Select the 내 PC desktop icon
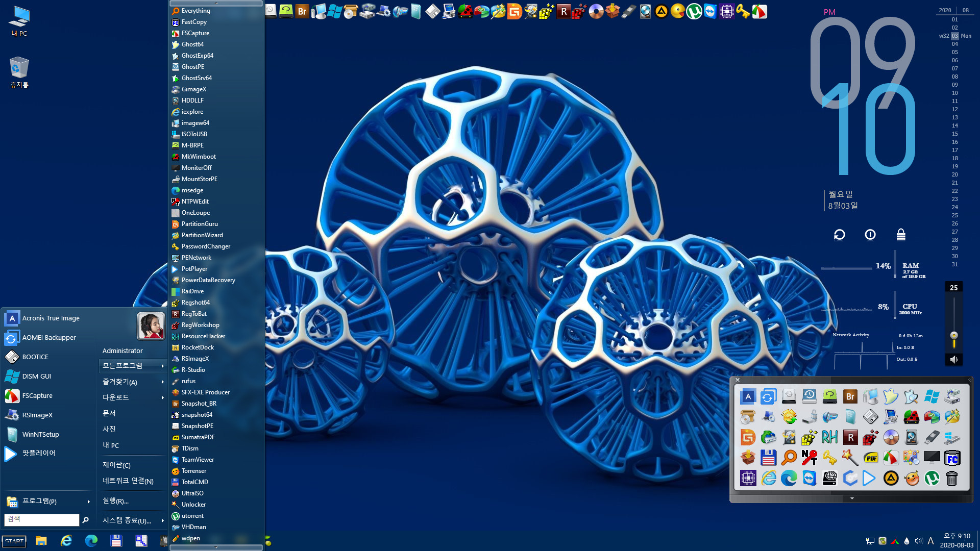This screenshot has height=551, width=980. click(19, 21)
